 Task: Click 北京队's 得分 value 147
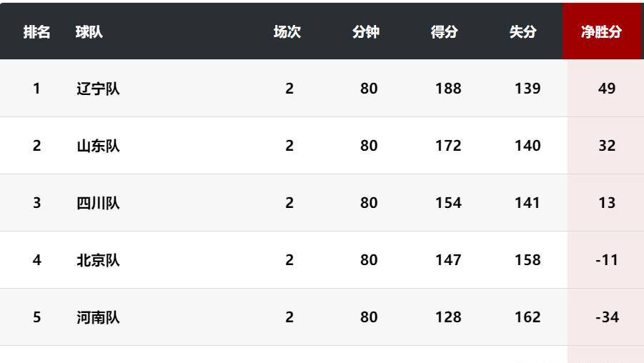pyautogui.click(x=448, y=260)
